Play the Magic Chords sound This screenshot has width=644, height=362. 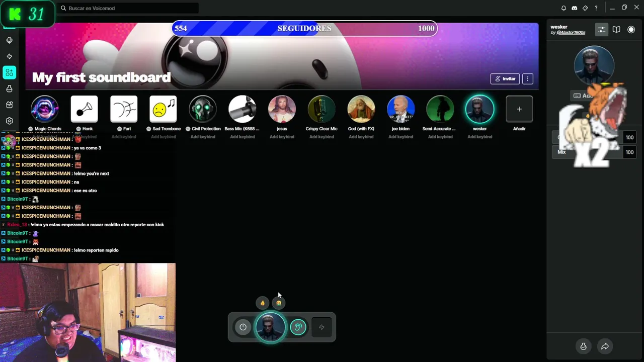[45, 109]
